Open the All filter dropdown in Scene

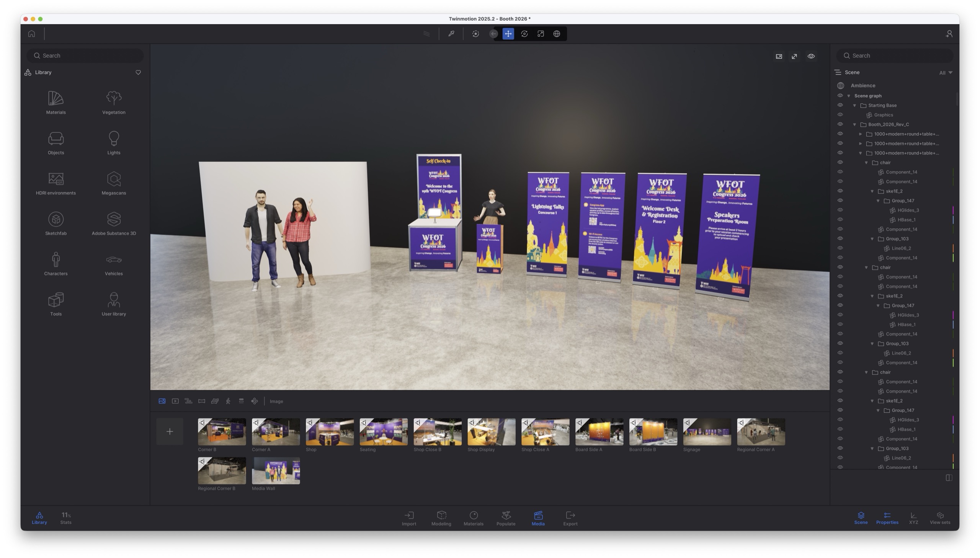coord(945,73)
